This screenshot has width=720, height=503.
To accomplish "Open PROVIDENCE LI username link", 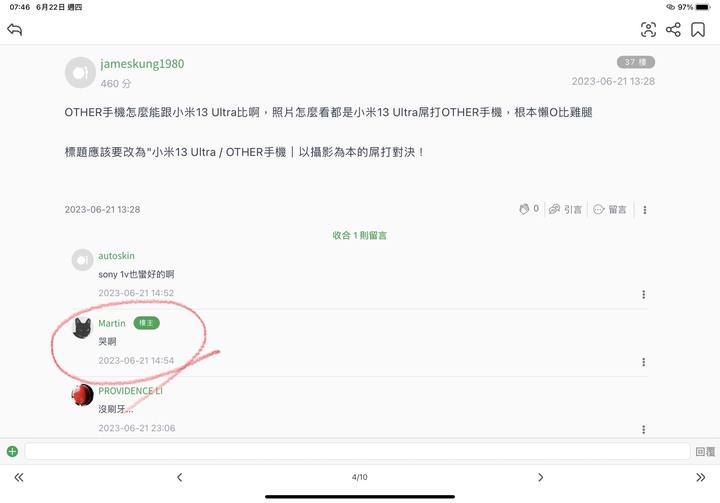I will [130, 391].
